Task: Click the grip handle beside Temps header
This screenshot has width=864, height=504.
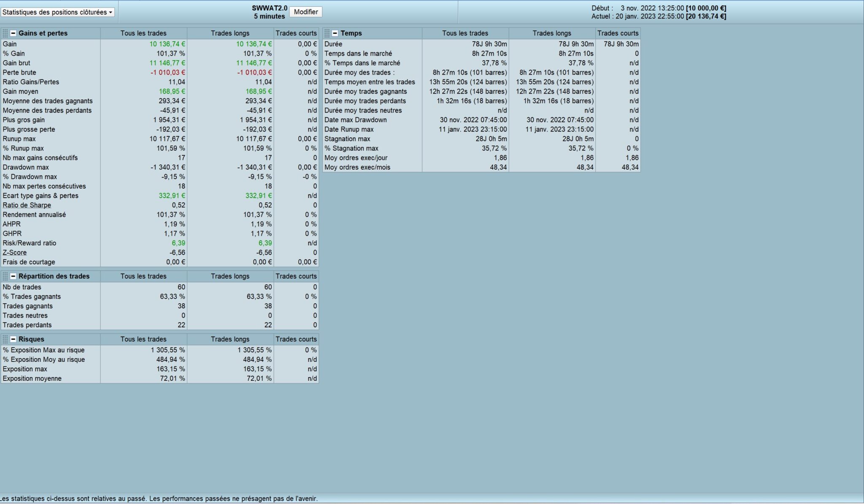Action: pos(327,33)
